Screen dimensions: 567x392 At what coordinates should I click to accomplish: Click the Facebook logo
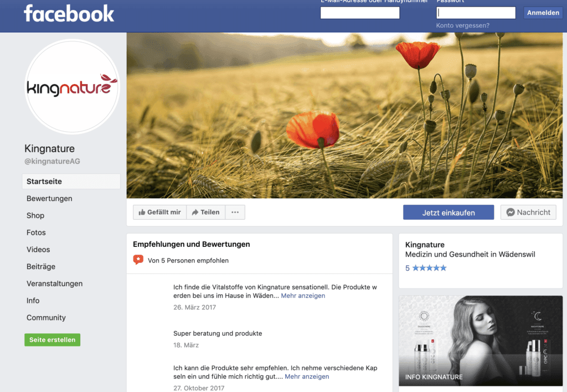click(x=69, y=14)
